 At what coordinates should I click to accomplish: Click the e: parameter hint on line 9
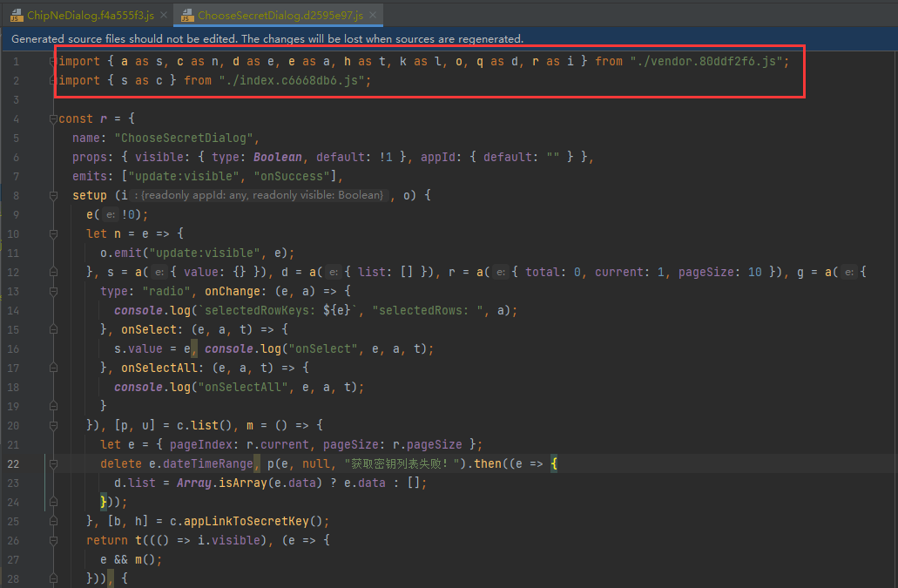pyautogui.click(x=111, y=213)
